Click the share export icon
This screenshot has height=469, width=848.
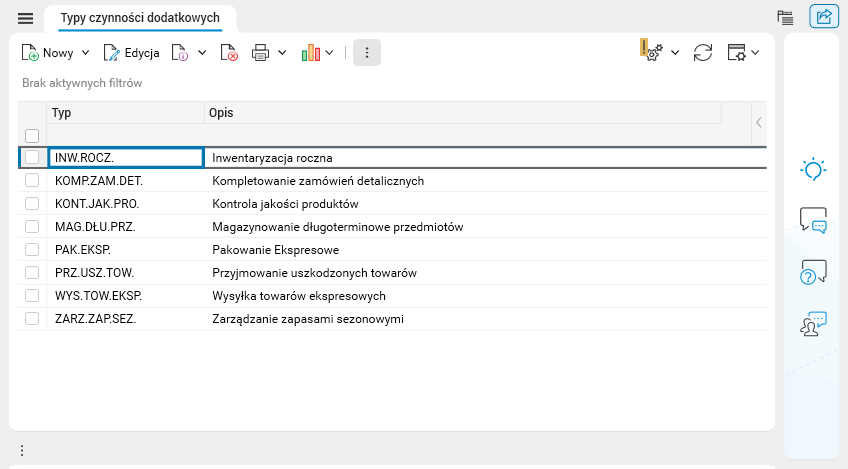coord(824,16)
